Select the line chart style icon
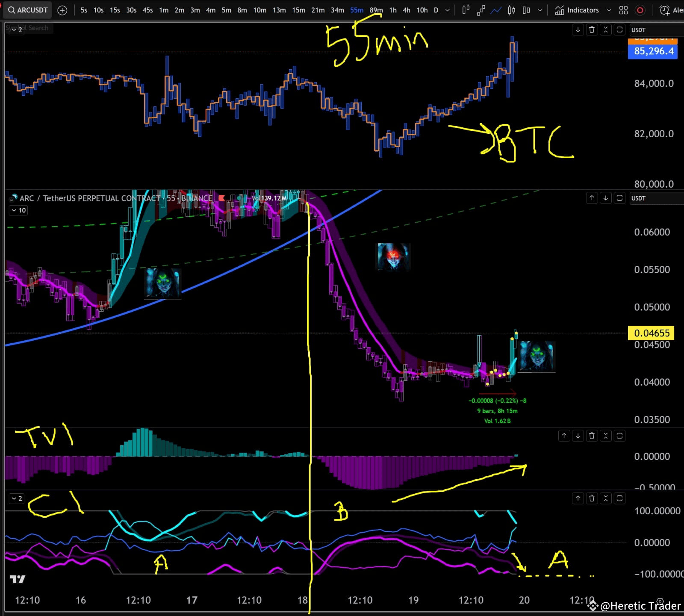The width and height of the screenshot is (684, 616). tap(496, 10)
